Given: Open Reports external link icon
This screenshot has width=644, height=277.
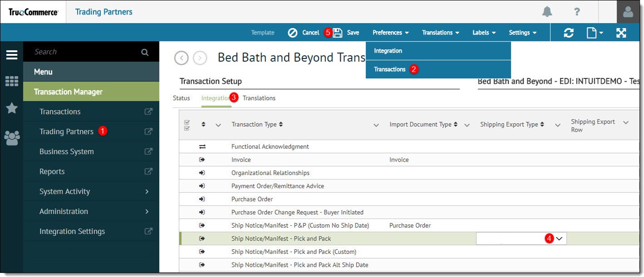Looking at the screenshot, I should 148,171.
